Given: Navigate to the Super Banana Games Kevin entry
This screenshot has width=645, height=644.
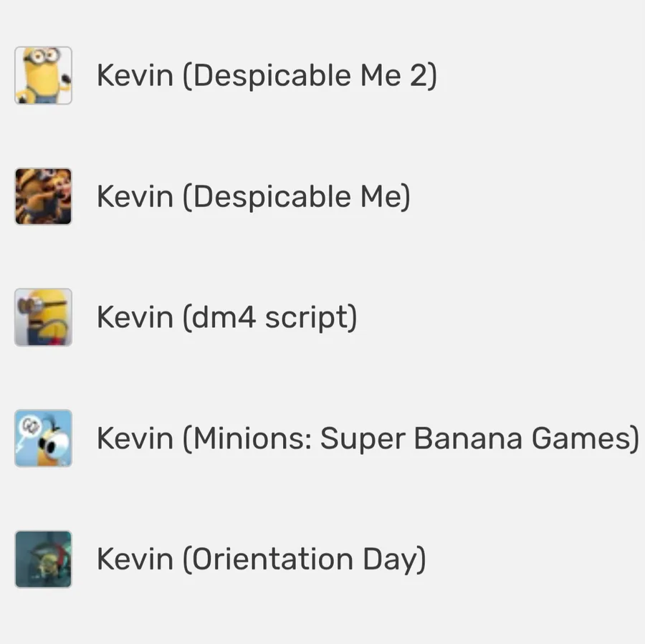Looking at the screenshot, I should click(368, 438).
